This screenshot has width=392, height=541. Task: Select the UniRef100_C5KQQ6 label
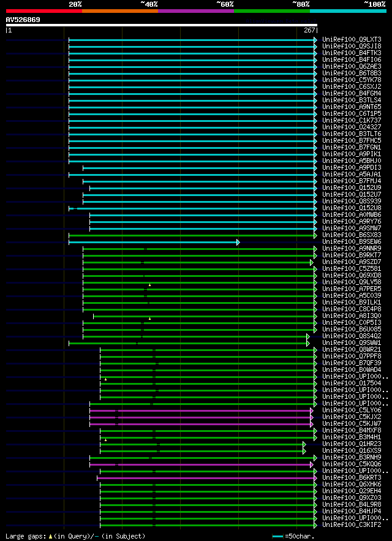[352, 464]
